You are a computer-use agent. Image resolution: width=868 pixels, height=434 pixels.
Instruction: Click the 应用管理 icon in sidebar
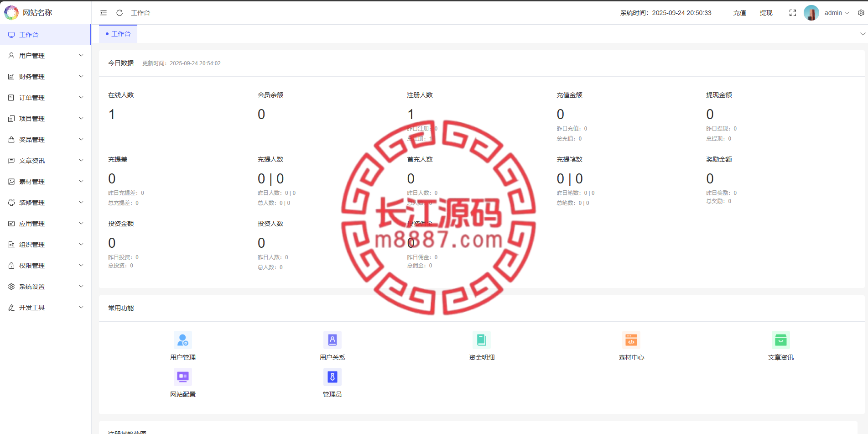click(x=11, y=224)
